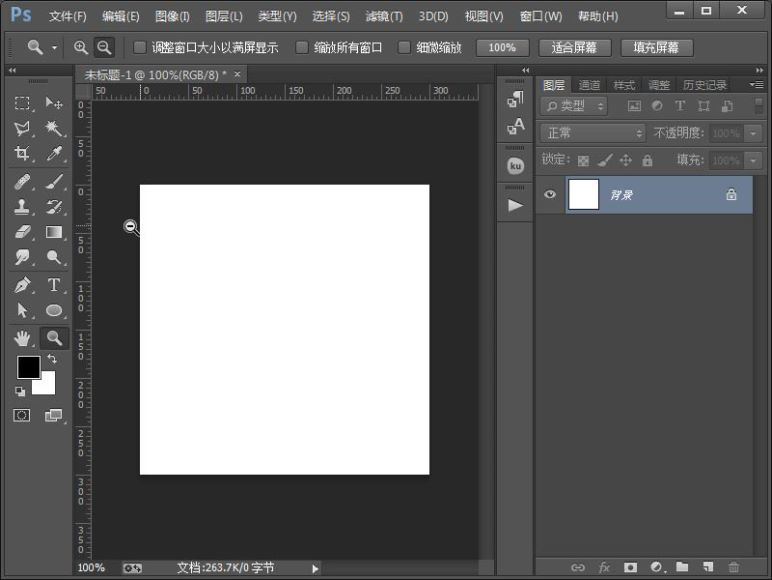Screen dimensions: 772x580
Task: Collapse the toolbox double-arrow
Action: click(12, 71)
